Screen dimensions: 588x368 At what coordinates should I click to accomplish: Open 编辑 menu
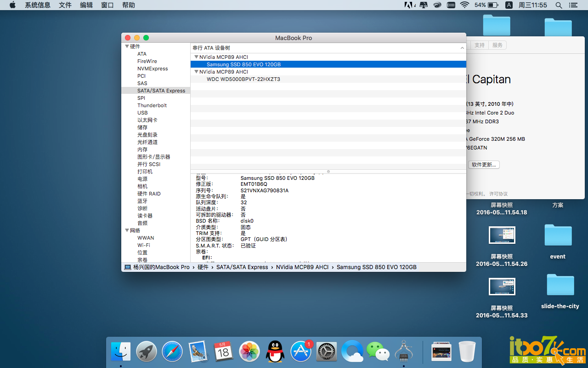(86, 5)
